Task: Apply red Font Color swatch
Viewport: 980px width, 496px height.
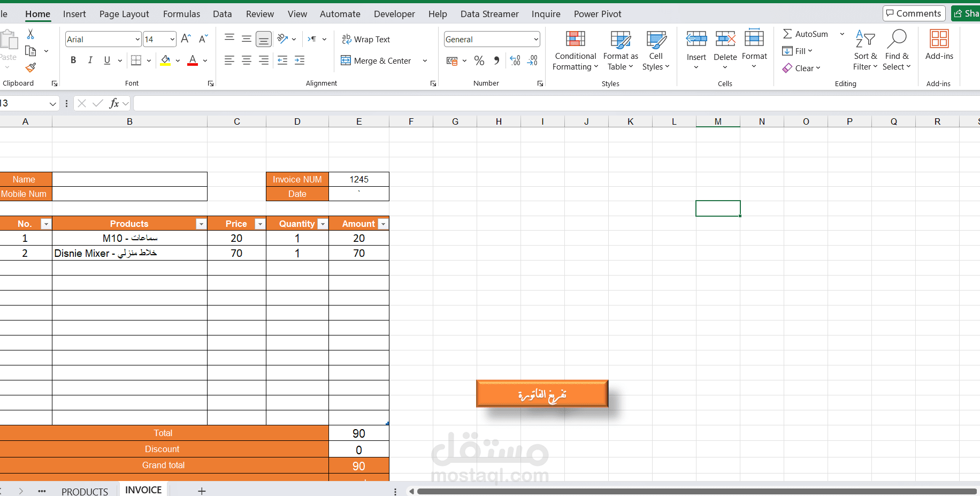Action: pyautogui.click(x=193, y=60)
